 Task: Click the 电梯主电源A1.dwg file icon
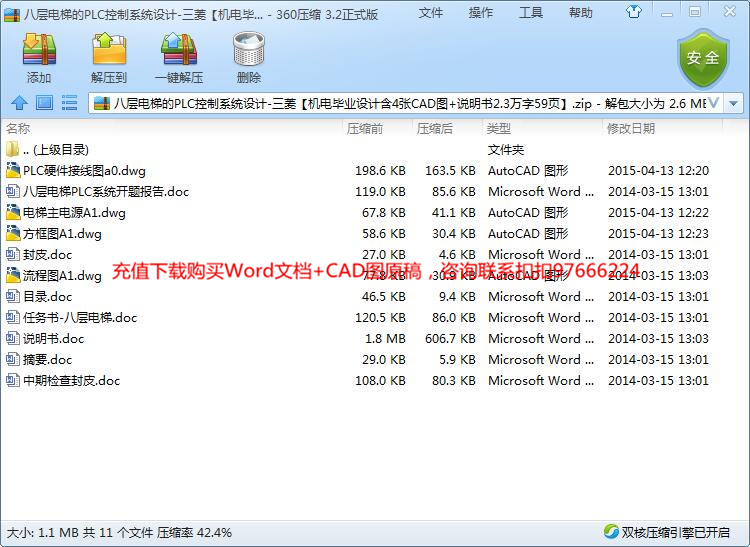12,212
